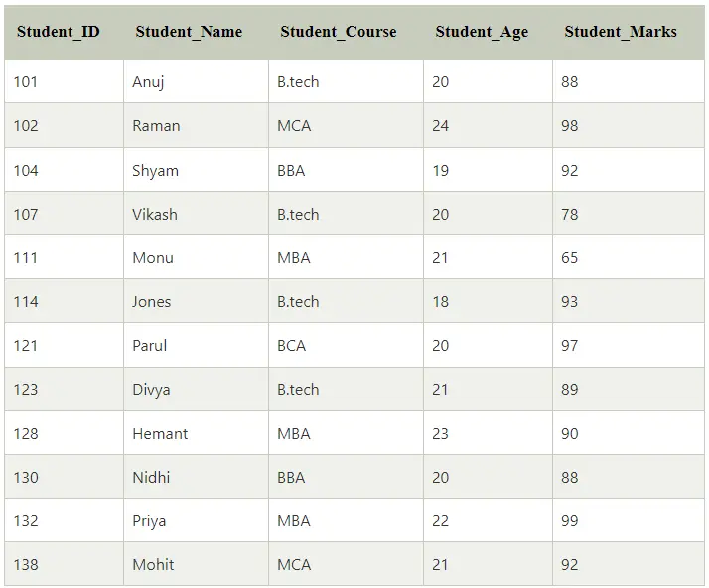
Task: Click the marks value 99 for Priya
Action: pyautogui.click(x=628, y=521)
